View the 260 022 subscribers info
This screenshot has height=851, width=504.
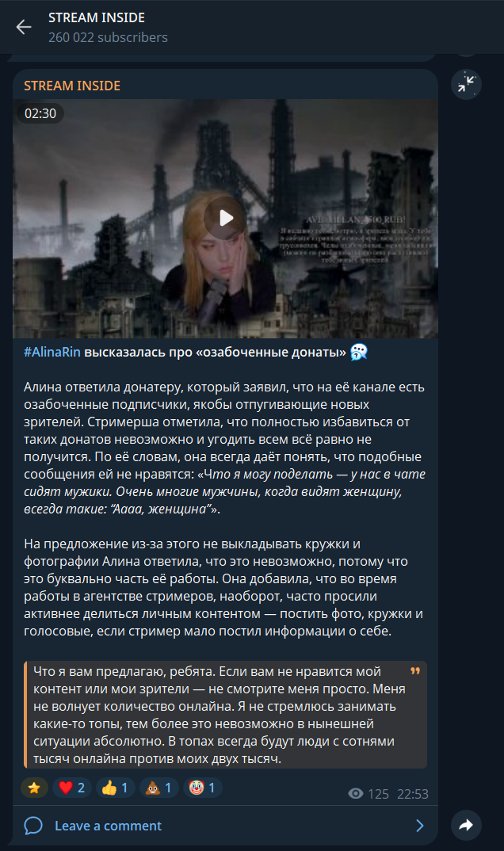coord(108,37)
